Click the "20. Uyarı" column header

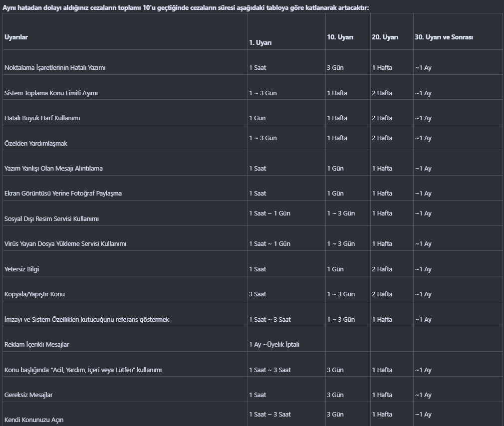[x=385, y=37]
